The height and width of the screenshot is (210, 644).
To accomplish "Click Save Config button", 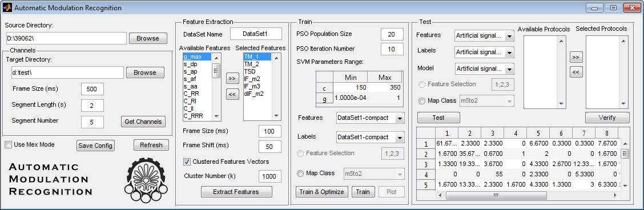I will pyautogui.click(x=95, y=146).
